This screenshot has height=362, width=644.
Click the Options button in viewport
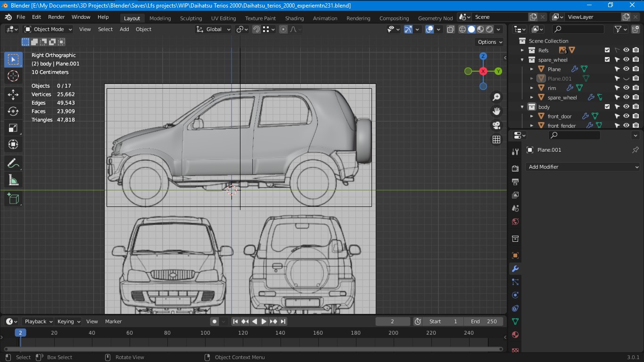point(489,42)
